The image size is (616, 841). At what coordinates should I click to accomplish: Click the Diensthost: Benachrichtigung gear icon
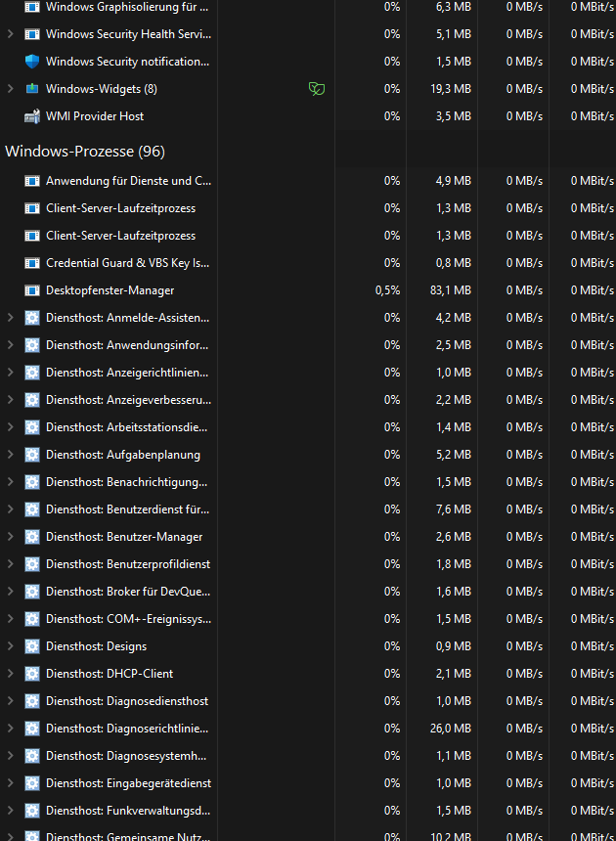point(32,482)
